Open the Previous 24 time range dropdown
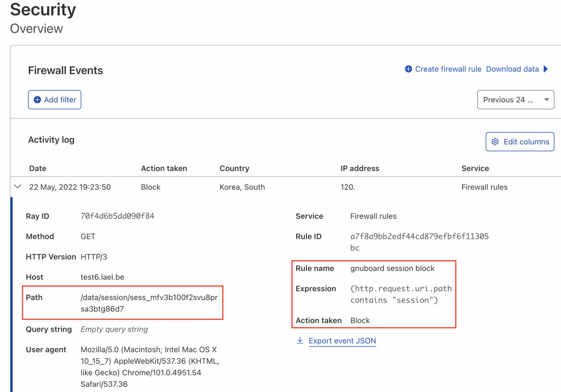Screen dimensions: 561x392 [x=515, y=100]
